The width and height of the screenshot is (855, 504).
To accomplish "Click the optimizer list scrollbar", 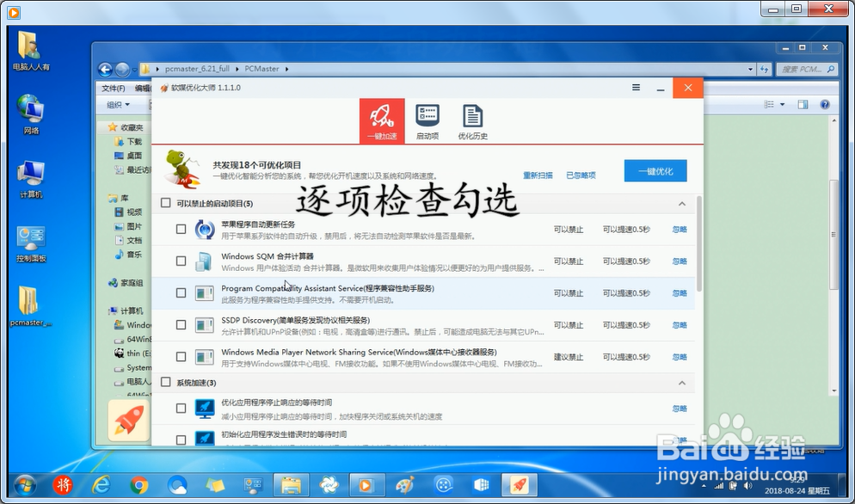I will (x=698, y=243).
